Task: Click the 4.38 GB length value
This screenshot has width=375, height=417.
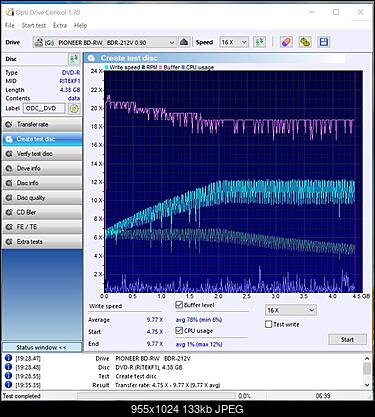Action: 70,90
